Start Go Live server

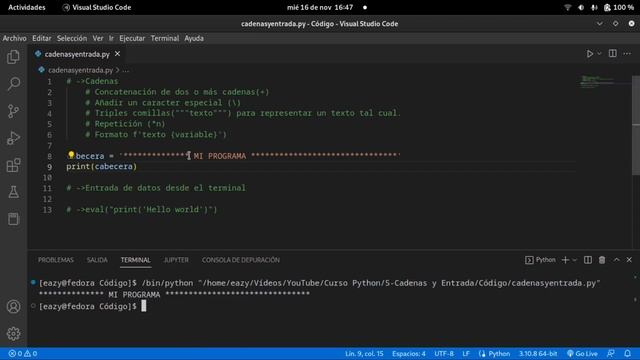pyautogui.click(x=582, y=353)
